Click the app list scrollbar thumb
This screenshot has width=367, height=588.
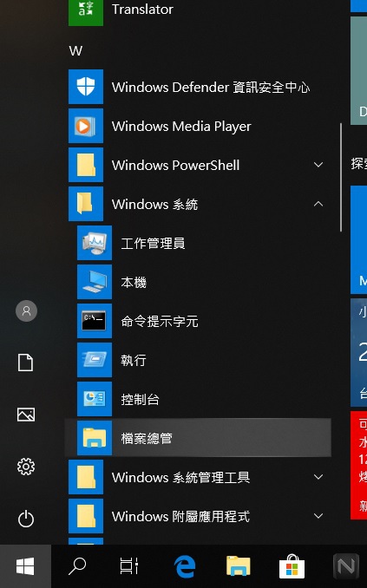point(341,178)
